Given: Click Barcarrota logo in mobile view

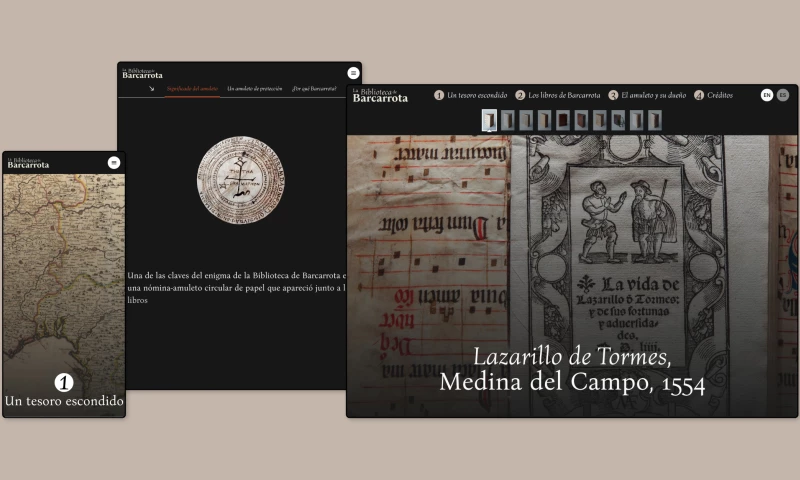Looking at the screenshot, I should (x=29, y=163).
